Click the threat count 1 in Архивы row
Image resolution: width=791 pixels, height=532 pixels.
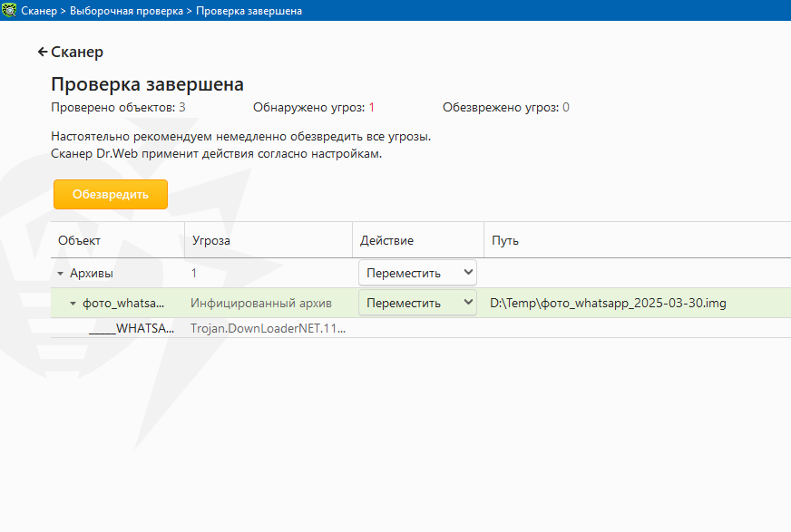pos(194,273)
